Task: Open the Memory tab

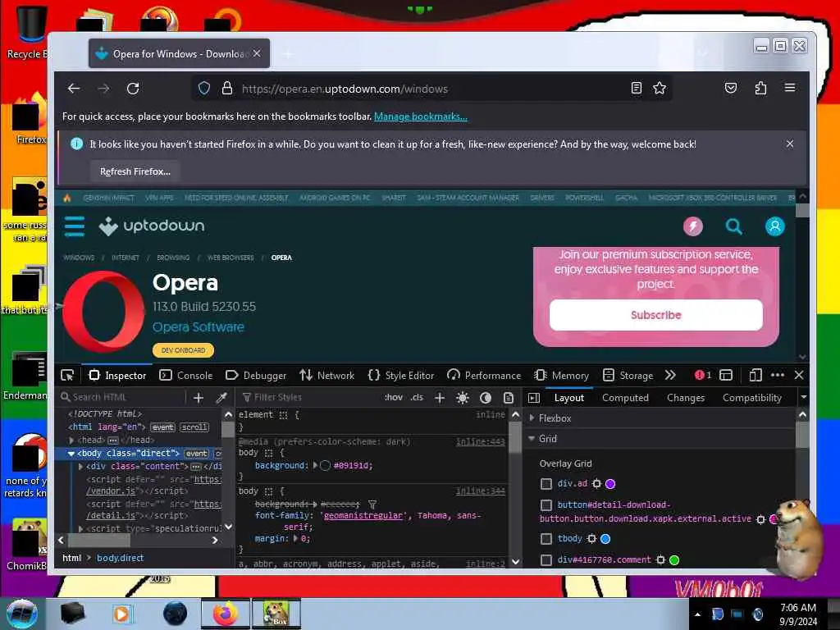Action: (561, 375)
